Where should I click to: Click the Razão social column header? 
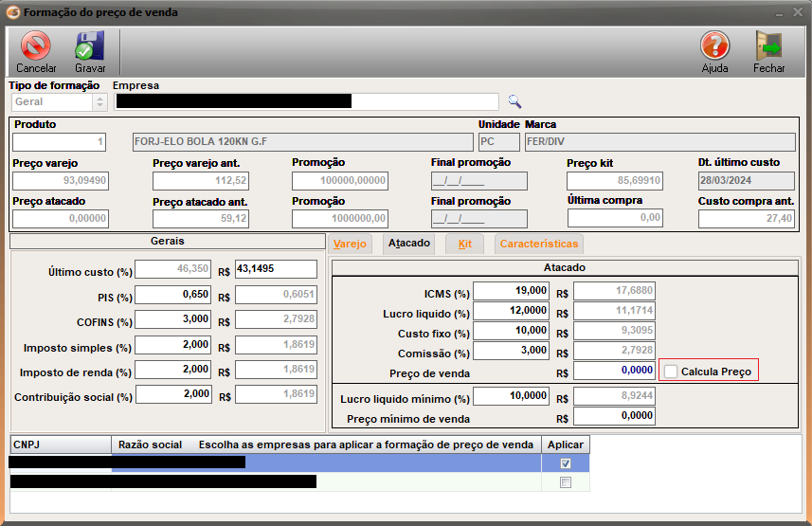coord(149,444)
